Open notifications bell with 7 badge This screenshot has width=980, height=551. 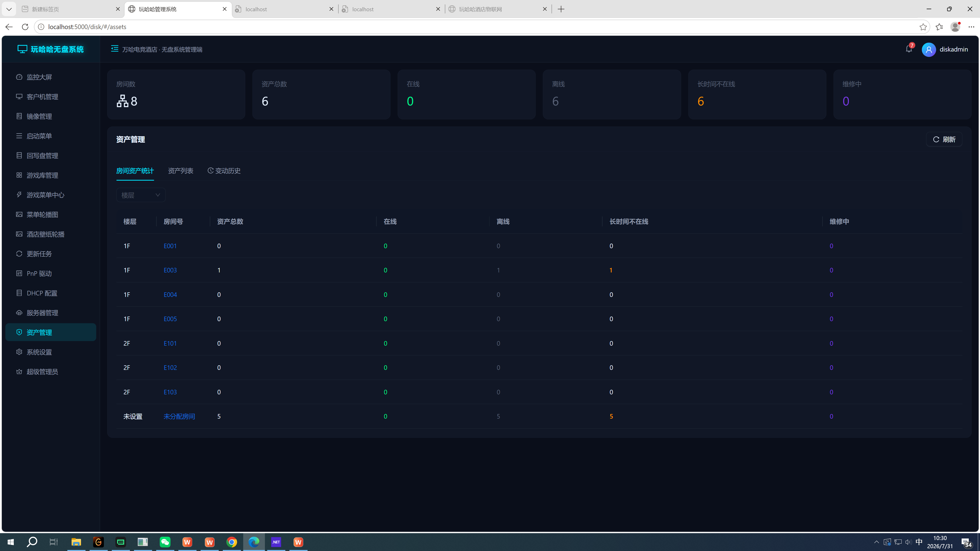click(909, 49)
